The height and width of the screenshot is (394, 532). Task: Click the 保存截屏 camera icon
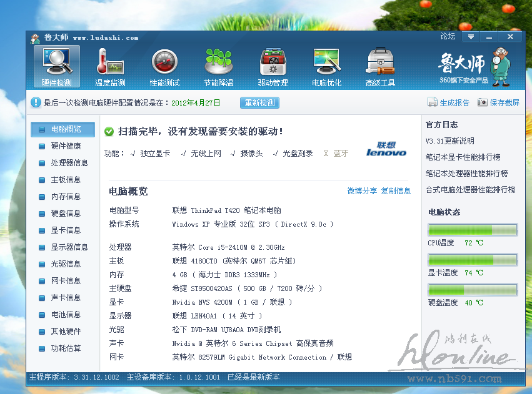483,102
